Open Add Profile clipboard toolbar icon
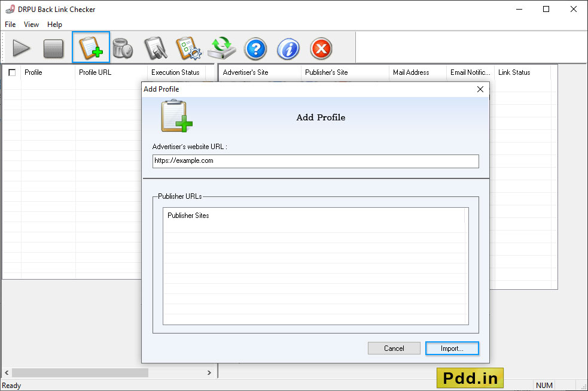Image resolution: width=588 pixels, height=391 pixels. pos(91,47)
